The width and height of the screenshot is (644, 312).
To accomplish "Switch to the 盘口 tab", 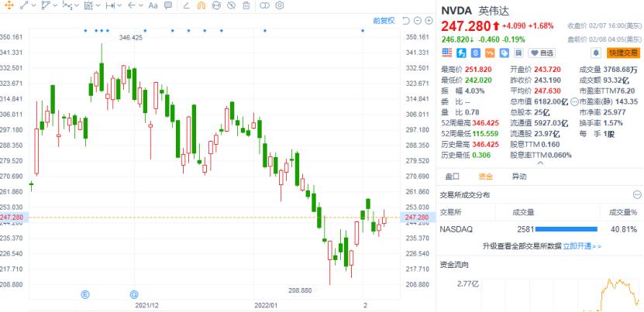I will (453, 177).
